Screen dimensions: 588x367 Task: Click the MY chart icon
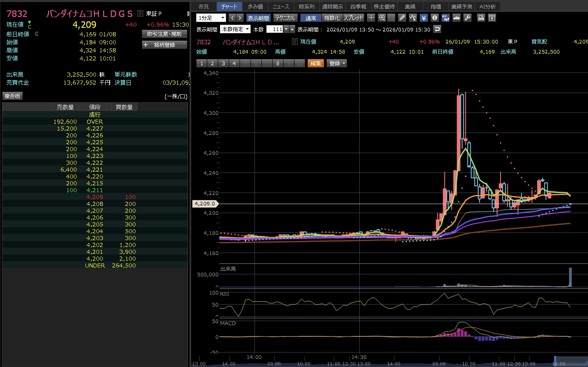445,18
